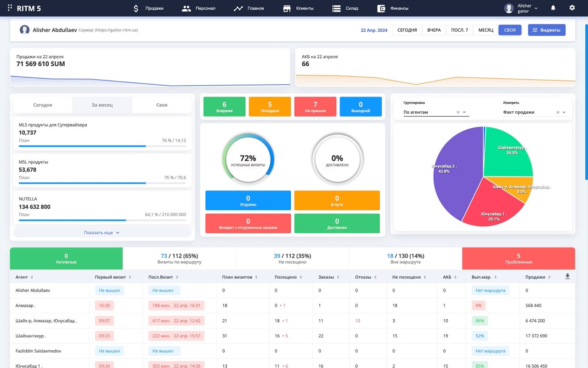Click Возврат с отгруженных заказов tile
The image size is (588, 368).
click(248, 223)
